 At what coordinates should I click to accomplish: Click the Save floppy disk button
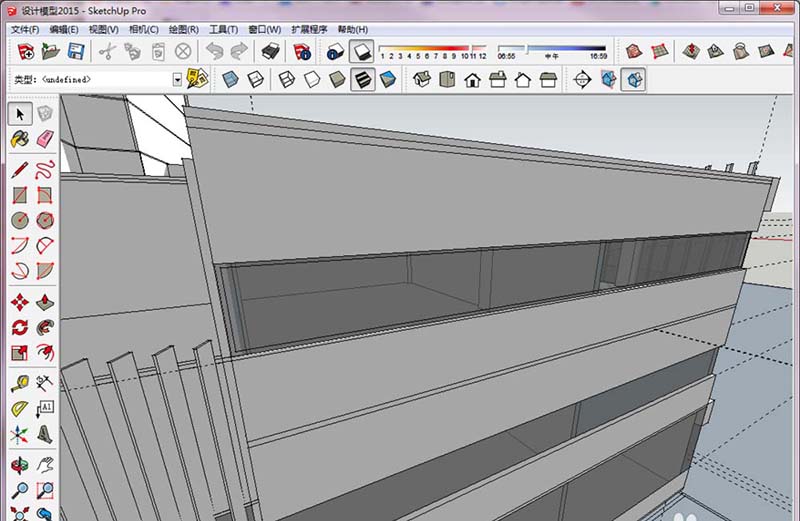tap(76, 52)
